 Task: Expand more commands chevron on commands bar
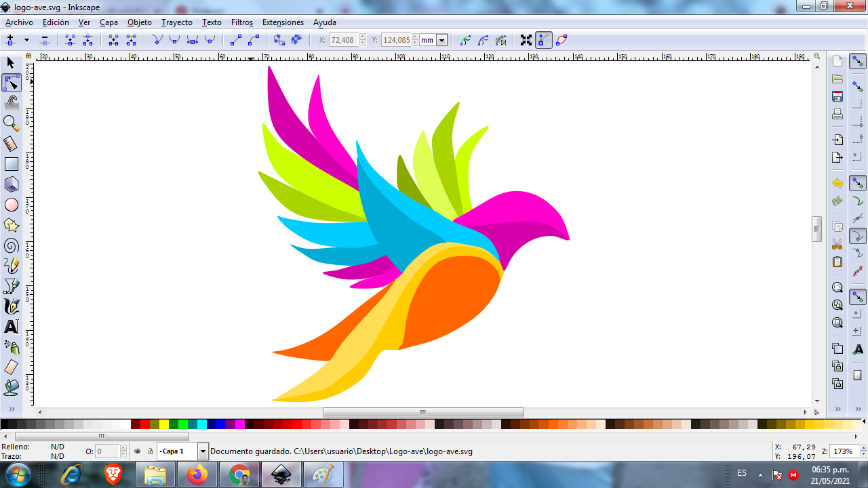837,409
